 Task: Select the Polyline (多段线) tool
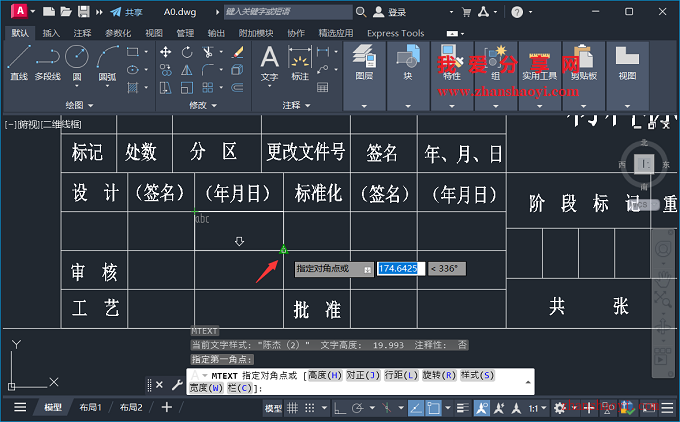48,63
